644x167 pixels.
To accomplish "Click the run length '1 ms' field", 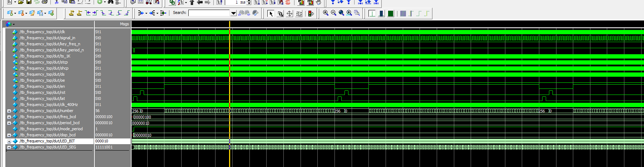I will (x=236, y=2).
